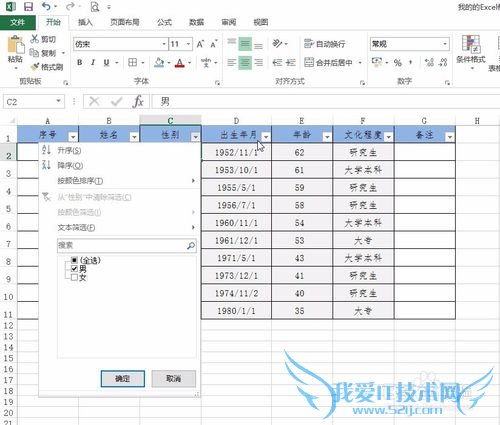Open Text Filters (文本筛选) submenu

click(x=119, y=228)
